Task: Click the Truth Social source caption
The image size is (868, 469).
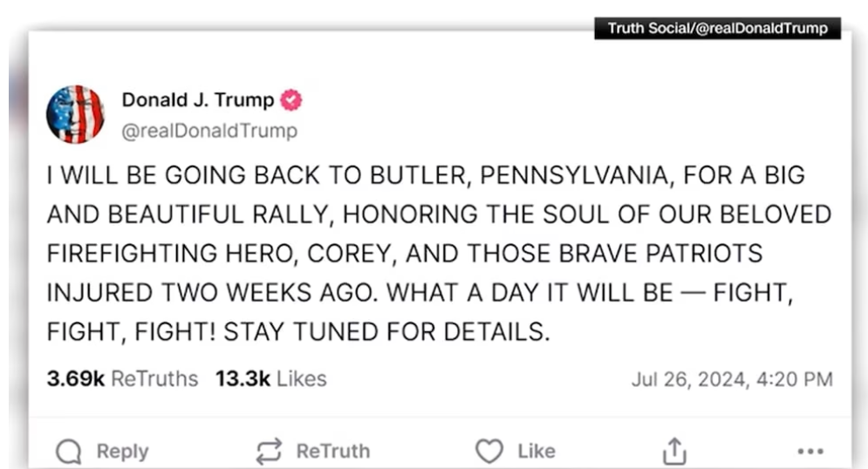Action: coord(717,29)
